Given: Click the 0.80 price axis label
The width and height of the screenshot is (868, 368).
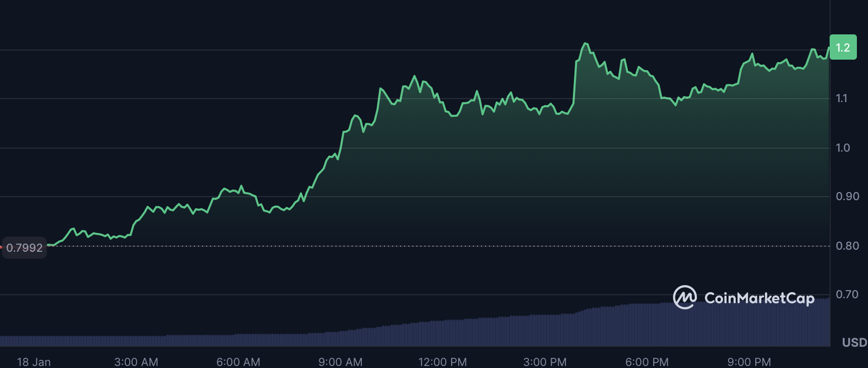Looking at the screenshot, I should 847,246.
